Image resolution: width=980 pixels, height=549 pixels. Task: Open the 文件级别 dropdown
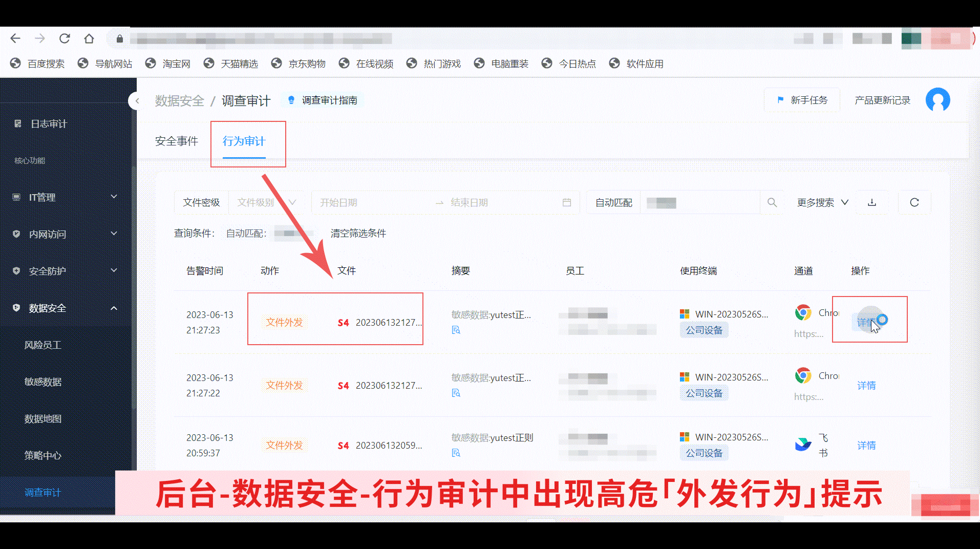coord(266,202)
